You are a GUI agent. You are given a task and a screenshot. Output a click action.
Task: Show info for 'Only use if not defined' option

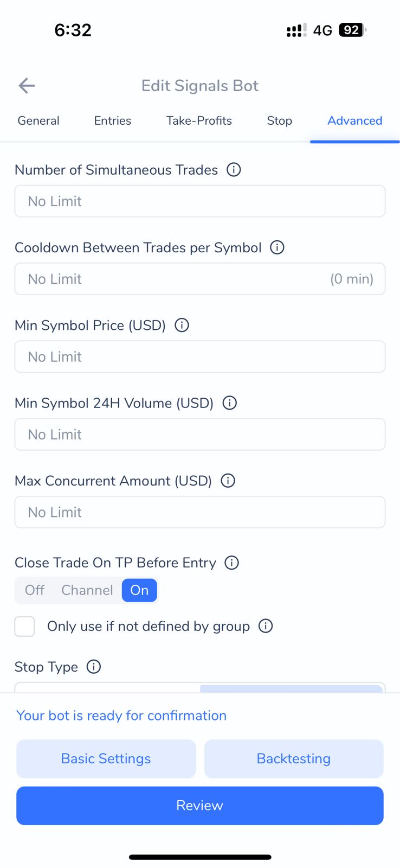(266, 626)
